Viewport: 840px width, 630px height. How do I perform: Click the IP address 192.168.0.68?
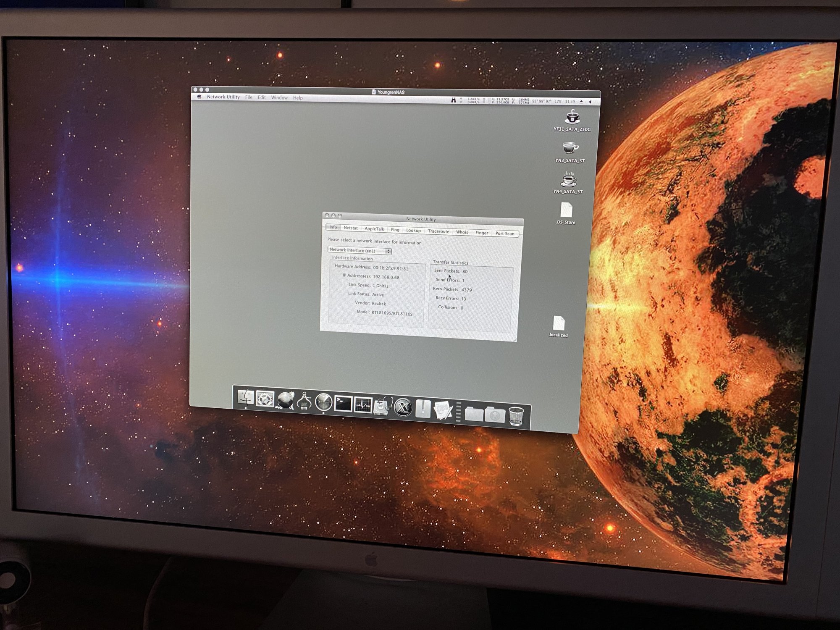point(386,277)
